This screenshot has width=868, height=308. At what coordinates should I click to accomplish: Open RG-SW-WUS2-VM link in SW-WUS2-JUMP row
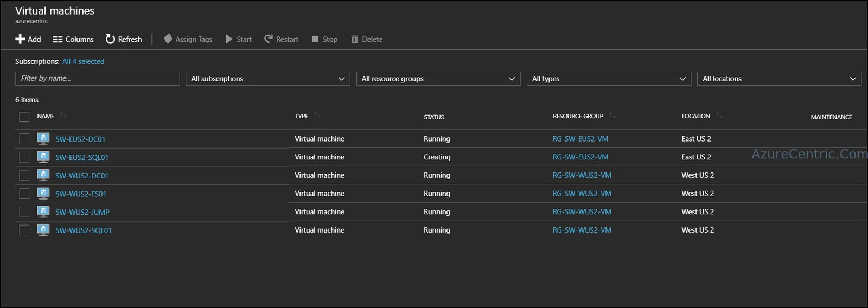582,211
